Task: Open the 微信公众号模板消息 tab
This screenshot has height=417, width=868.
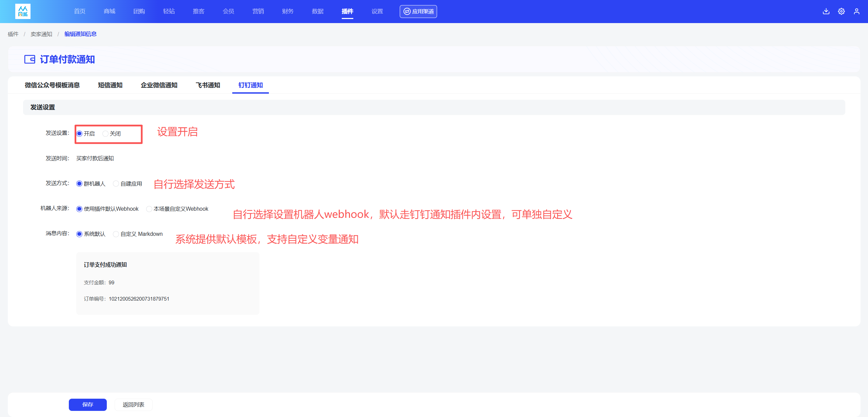Action: point(52,85)
